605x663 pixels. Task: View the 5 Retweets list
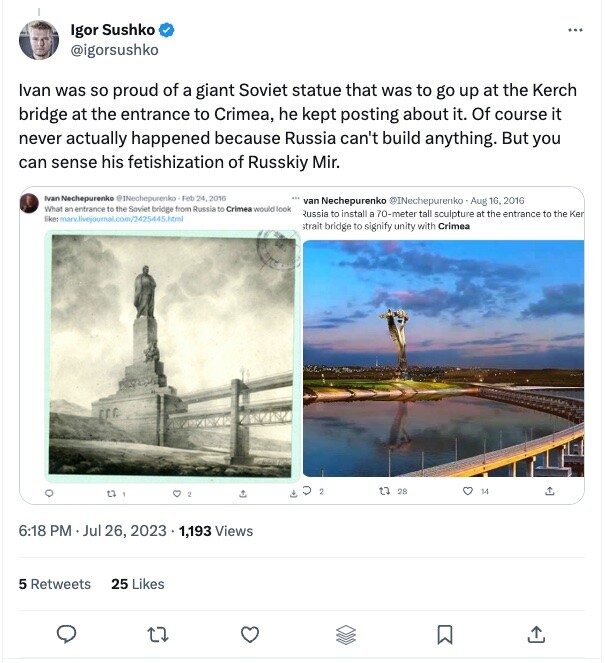pos(55,584)
